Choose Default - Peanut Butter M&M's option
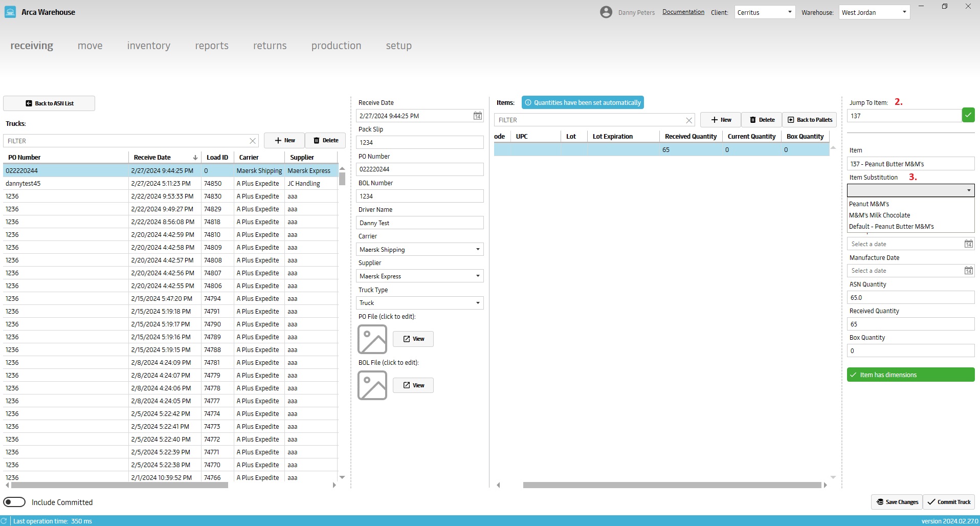The height and width of the screenshot is (526, 980). [x=910, y=227]
